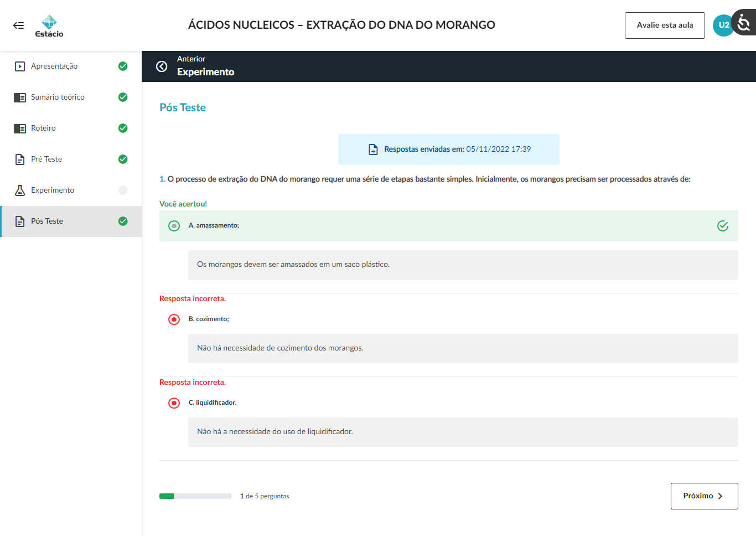This screenshot has height=536, width=756.
Task: Click the quiz progress bar
Action: [x=195, y=496]
